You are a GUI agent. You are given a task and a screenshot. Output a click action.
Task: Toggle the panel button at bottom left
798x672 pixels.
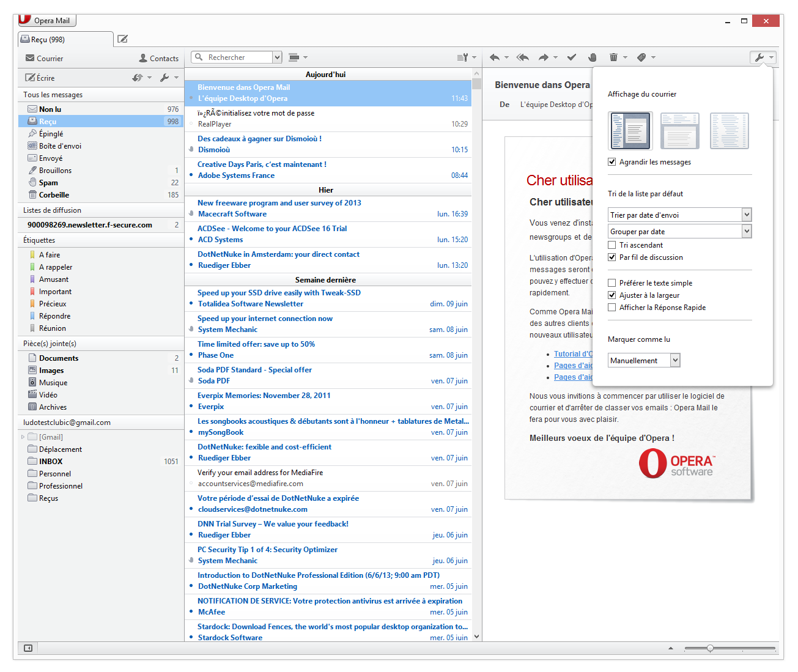28,648
